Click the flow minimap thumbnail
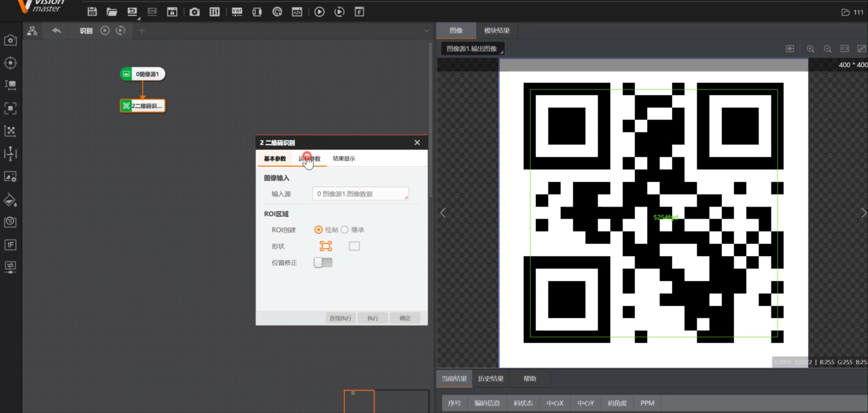Image resolution: width=868 pixels, height=413 pixels. coord(386,401)
